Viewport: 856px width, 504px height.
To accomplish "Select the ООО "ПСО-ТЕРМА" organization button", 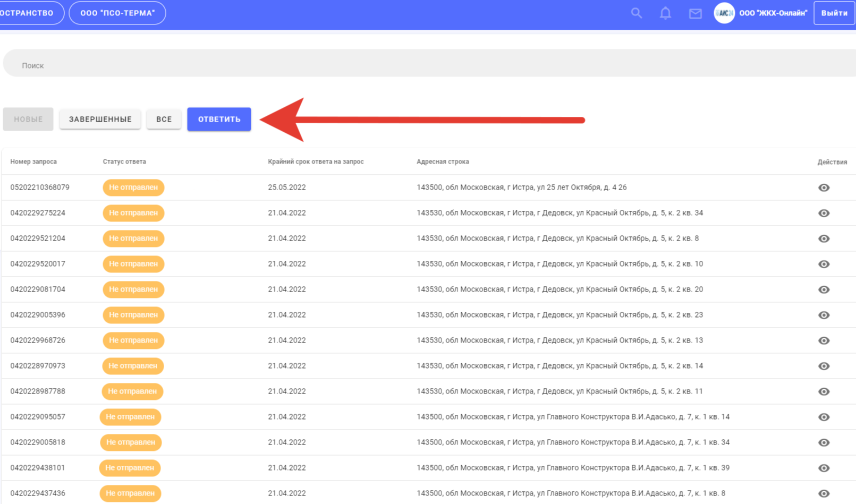I will coord(117,13).
